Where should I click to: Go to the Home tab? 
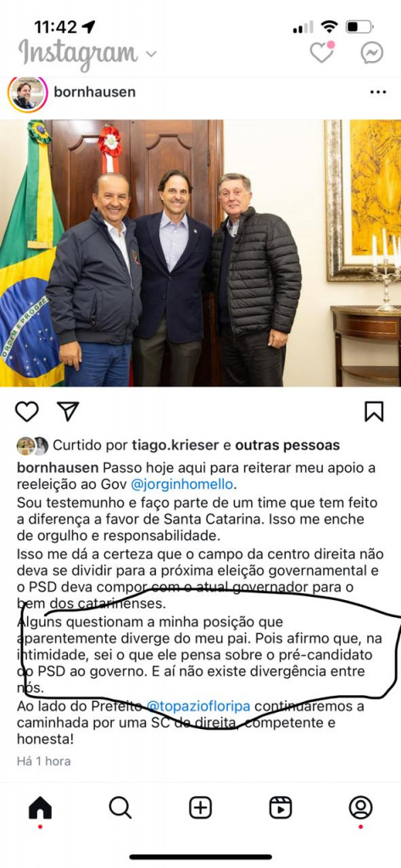tap(40, 808)
